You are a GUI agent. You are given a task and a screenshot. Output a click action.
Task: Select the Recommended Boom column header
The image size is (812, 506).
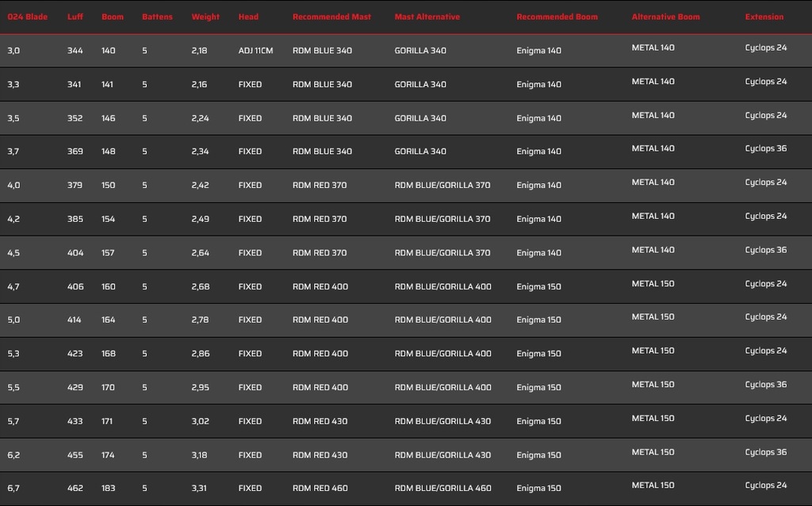tap(557, 17)
